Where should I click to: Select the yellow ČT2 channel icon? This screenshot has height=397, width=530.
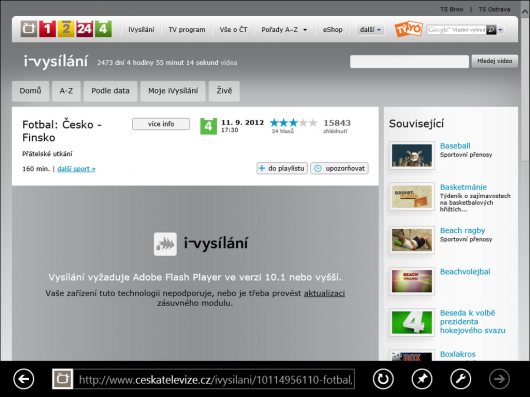(x=66, y=29)
